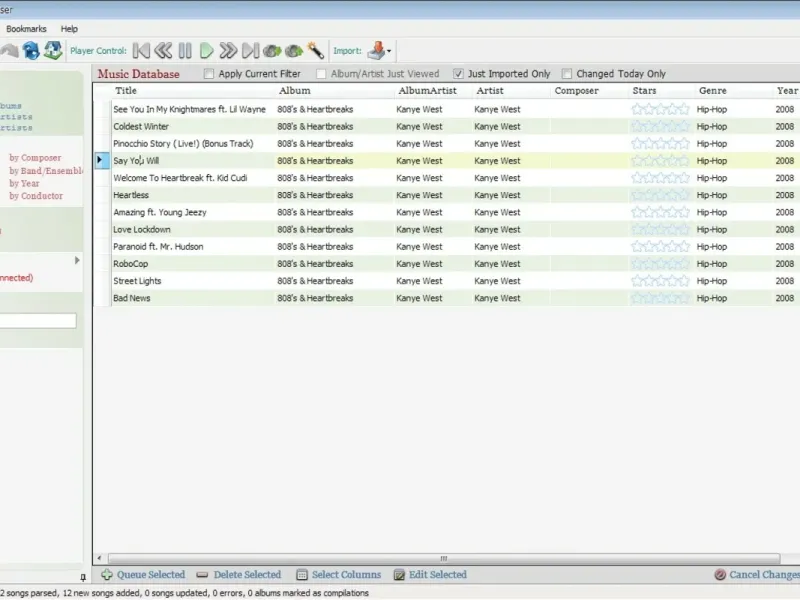Browse by Year link in sidebar

(x=24, y=183)
